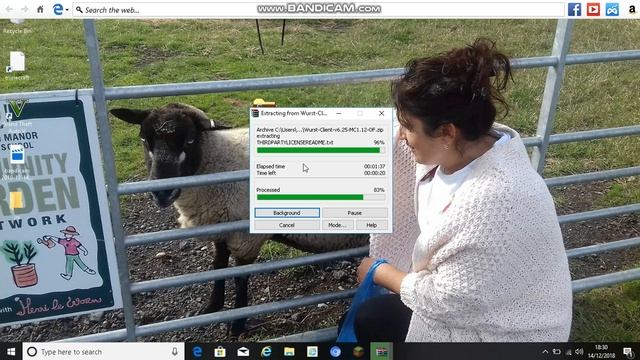The image size is (640, 360).
Task: Select the minecraft shortcut on desktop
Action: pyautogui.click(x=17, y=65)
